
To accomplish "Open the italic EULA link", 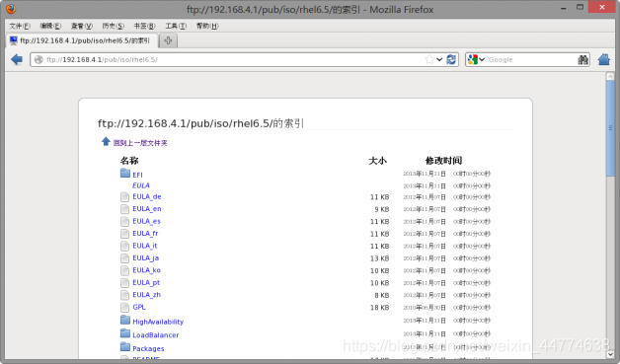I will (x=141, y=185).
